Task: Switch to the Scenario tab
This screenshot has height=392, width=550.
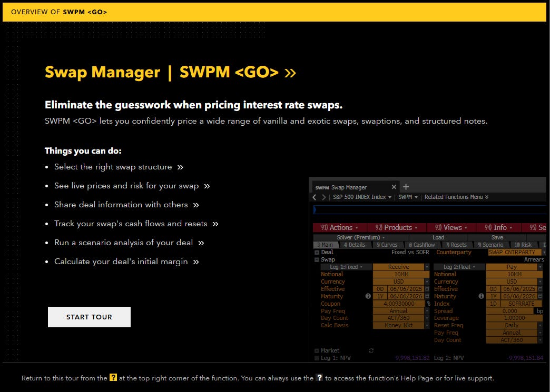Action: (490, 245)
